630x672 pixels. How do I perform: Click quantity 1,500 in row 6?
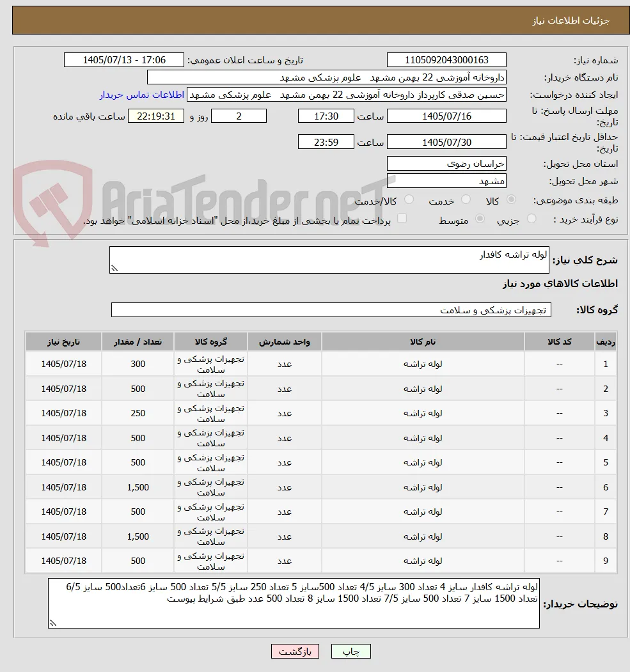pyautogui.click(x=138, y=487)
